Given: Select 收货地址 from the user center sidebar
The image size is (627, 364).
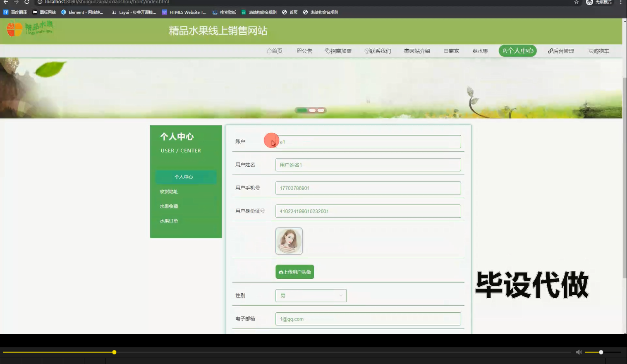Looking at the screenshot, I should [168, 192].
